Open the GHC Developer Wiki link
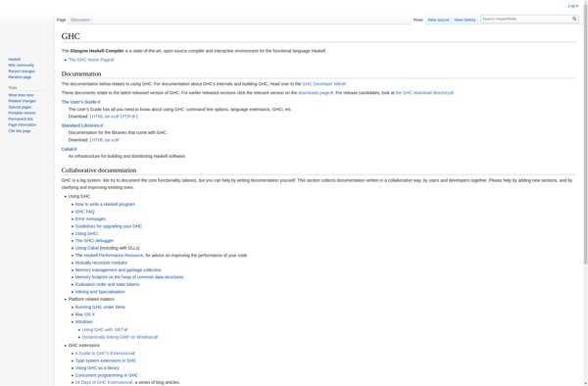This screenshot has width=588, height=386. (x=323, y=84)
